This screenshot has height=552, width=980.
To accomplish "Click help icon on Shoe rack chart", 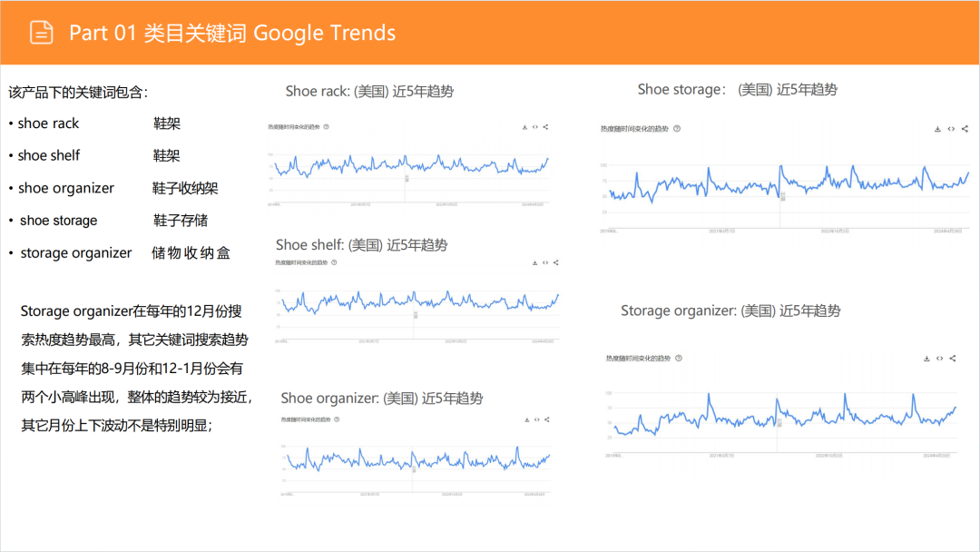I will 325,127.
